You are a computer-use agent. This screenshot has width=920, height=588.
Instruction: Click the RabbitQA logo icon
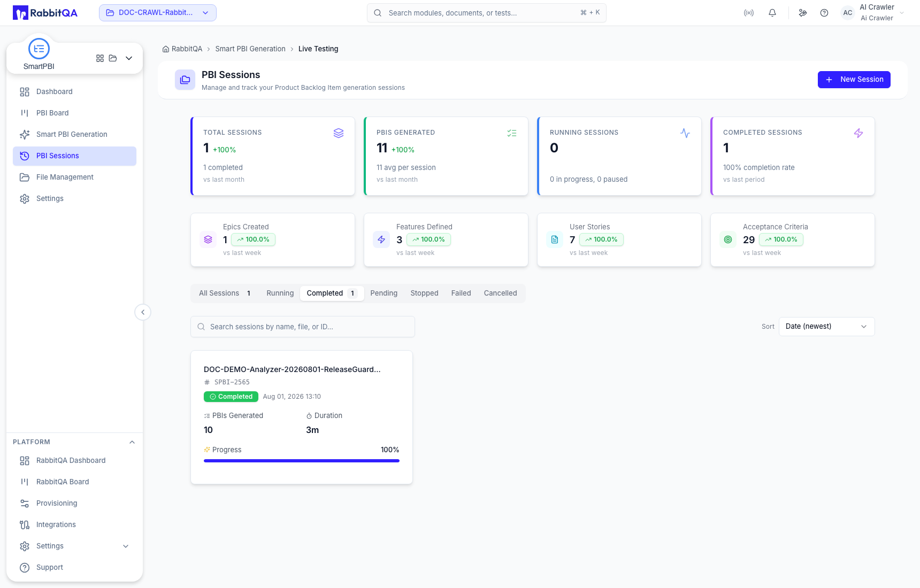click(x=20, y=13)
